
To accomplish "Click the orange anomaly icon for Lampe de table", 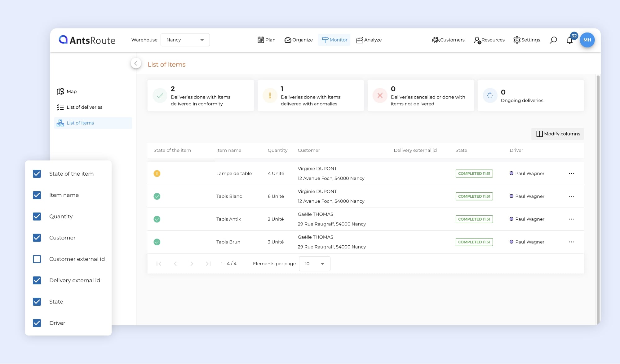I will pos(157,173).
